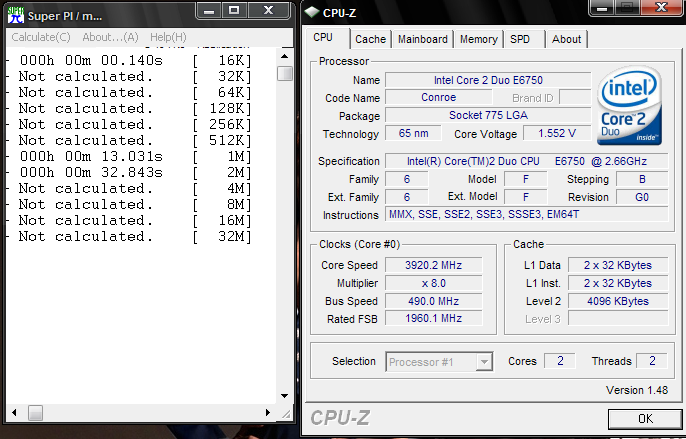Click the Revision value 'G0'

pos(642,197)
